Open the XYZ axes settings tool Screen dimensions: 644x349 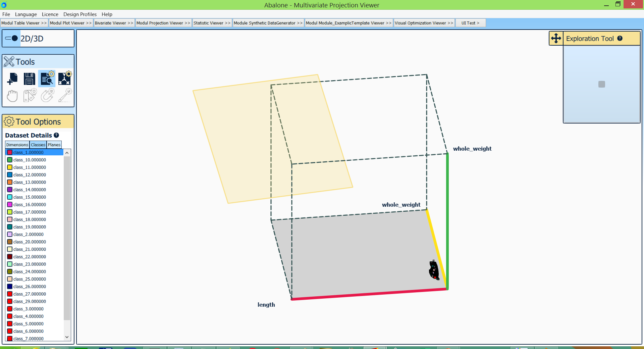point(64,79)
